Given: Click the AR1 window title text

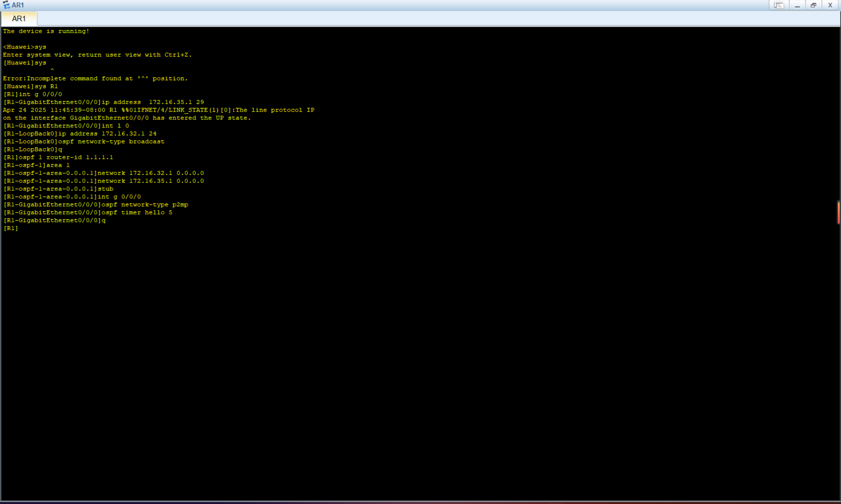Looking at the screenshot, I should coord(18,5).
